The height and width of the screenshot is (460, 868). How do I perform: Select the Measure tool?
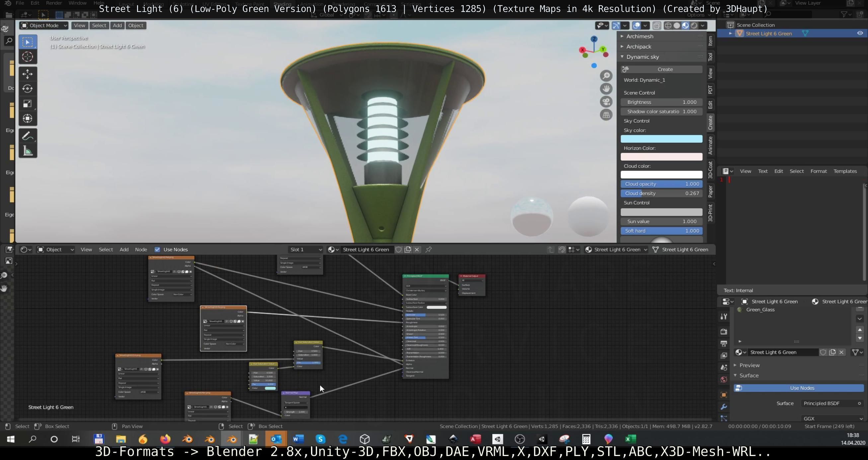pyautogui.click(x=28, y=151)
